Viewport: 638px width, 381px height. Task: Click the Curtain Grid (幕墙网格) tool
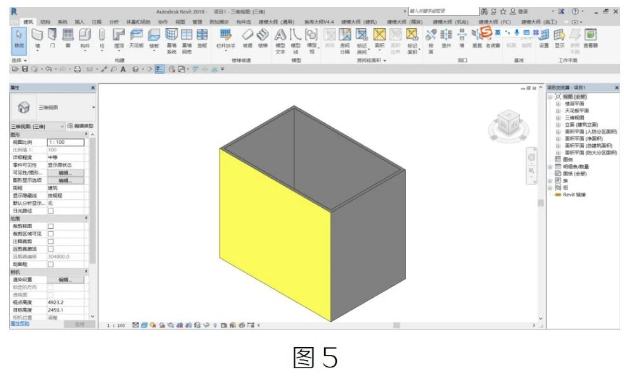[187, 40]
